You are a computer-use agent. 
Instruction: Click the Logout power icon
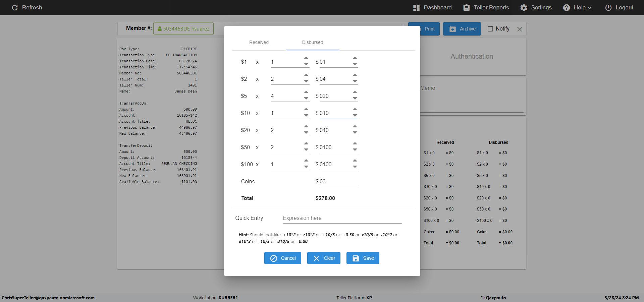pyautogui.click(x=608, y=7)
